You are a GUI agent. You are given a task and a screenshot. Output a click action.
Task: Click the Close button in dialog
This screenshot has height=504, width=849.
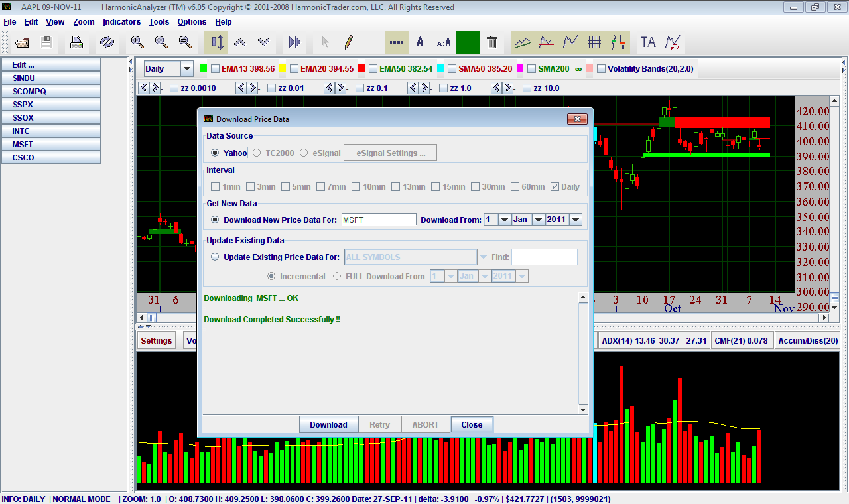coord(472,425)
